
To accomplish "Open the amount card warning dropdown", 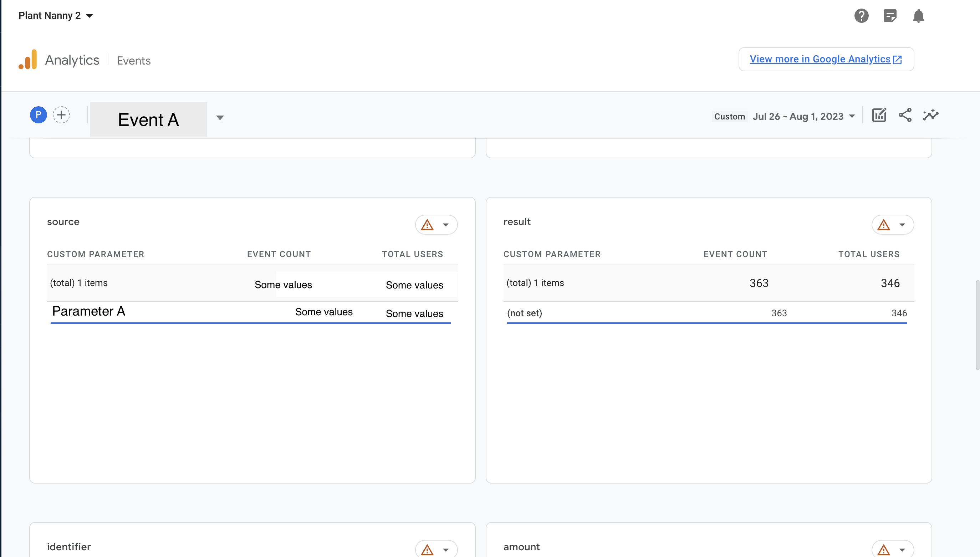I will point(902,550).
